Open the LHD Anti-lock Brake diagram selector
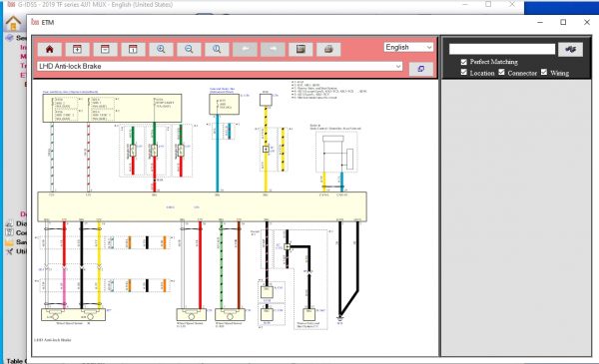 coord(220,66)
